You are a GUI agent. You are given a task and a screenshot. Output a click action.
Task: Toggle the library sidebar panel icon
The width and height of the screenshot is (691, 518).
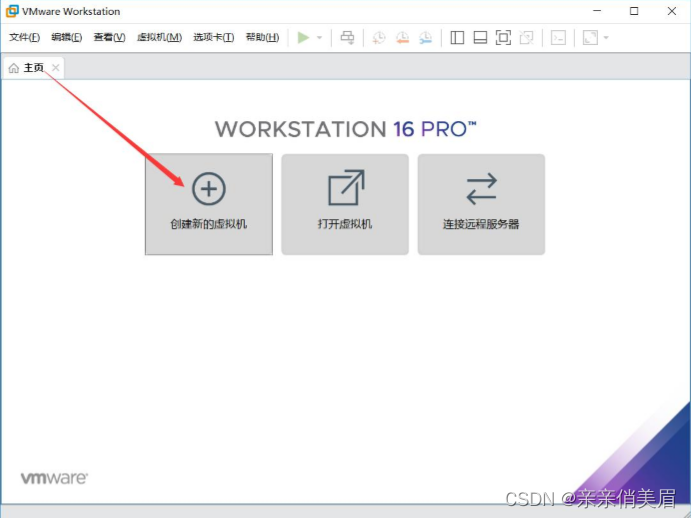pos(457,37)
